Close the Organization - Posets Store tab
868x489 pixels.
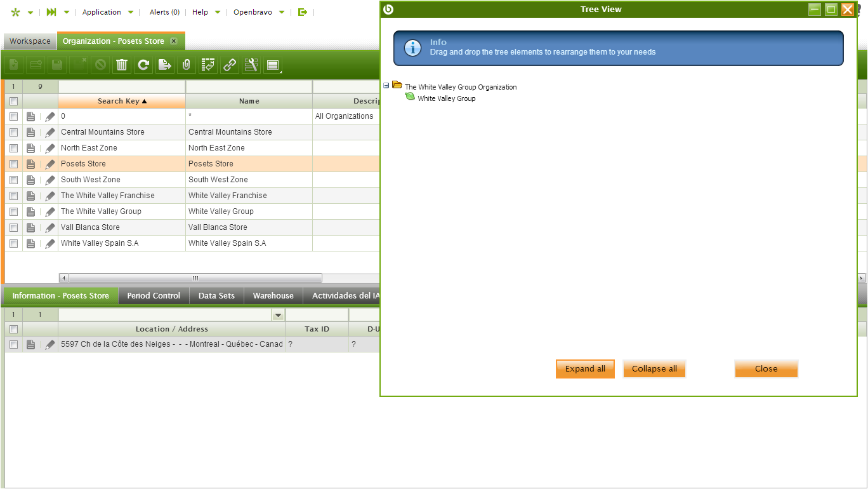pyautogui.click(x=174, y=41)
